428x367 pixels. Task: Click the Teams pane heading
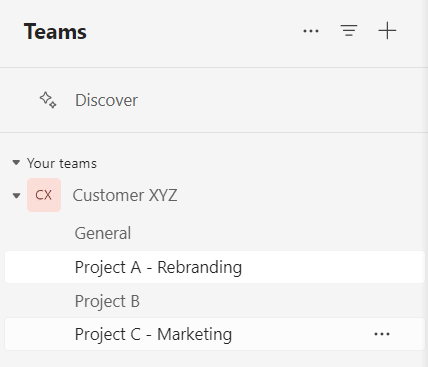55,32
